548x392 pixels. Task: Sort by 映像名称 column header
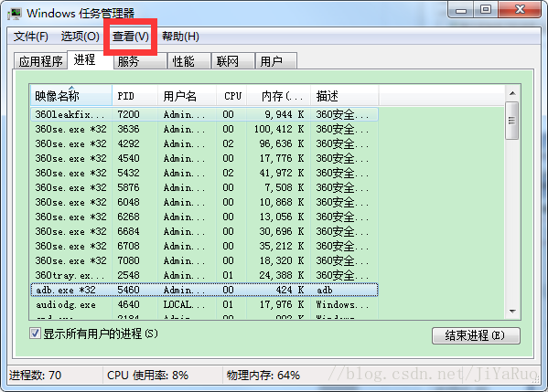71,96
